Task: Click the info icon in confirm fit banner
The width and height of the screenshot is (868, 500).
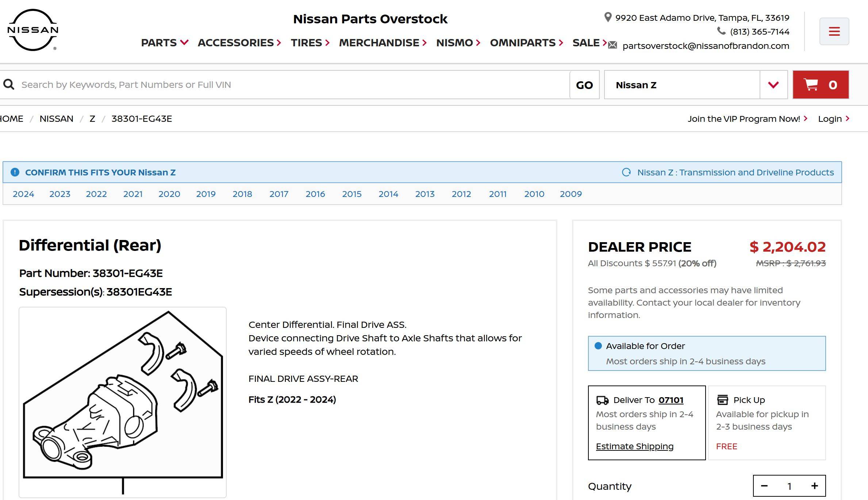Action: 15,172
